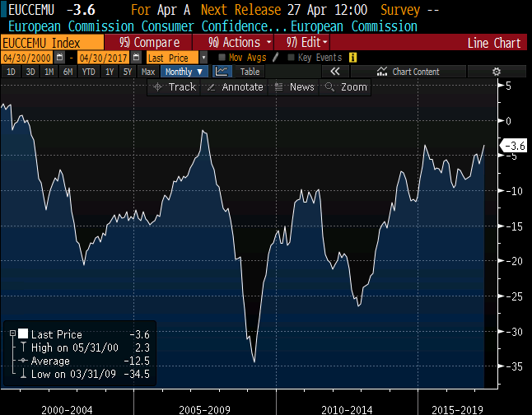Click the Chart Content icon
This screenshot has height=415, width=532.
coord(381,72)
